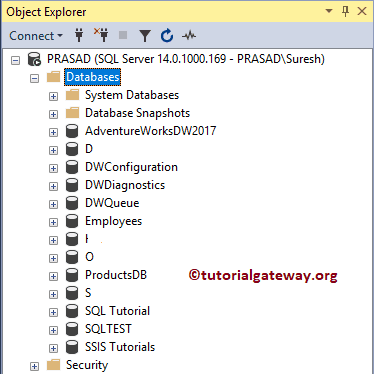The image size is (374, 374).
Task: Click the AdventureWorksDW2017 database cylinder icon
Action: tap(72, 131)
